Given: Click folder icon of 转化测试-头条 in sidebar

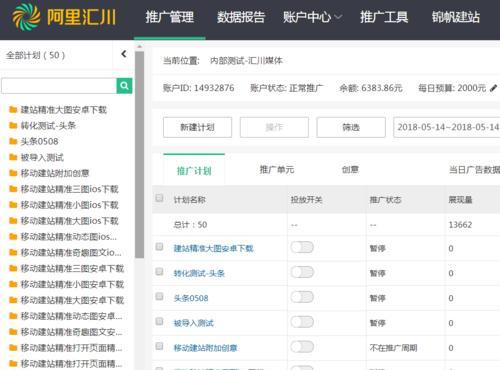Looking at the screenshot, I should click(13, 125).
